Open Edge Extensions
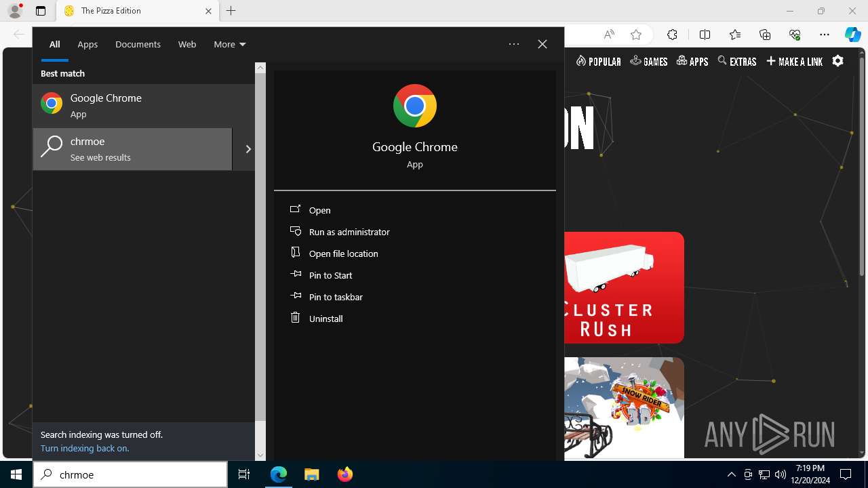 [672, 35]
